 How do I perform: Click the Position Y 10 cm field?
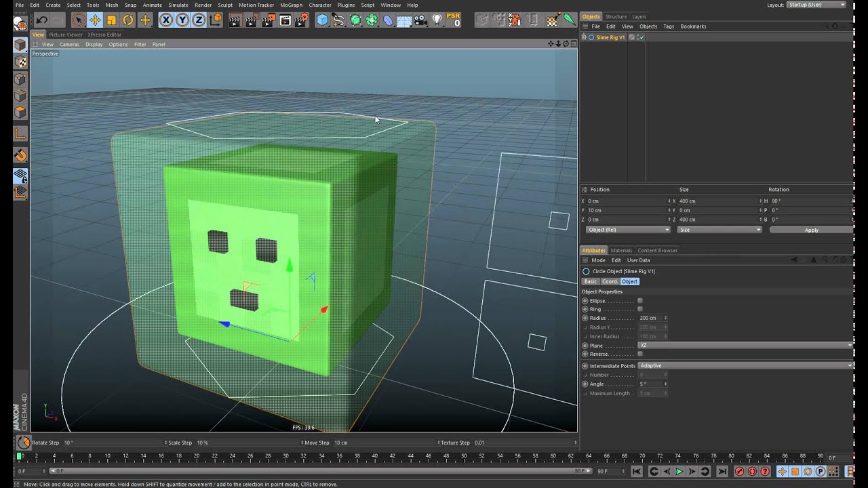tap(627, 210)
